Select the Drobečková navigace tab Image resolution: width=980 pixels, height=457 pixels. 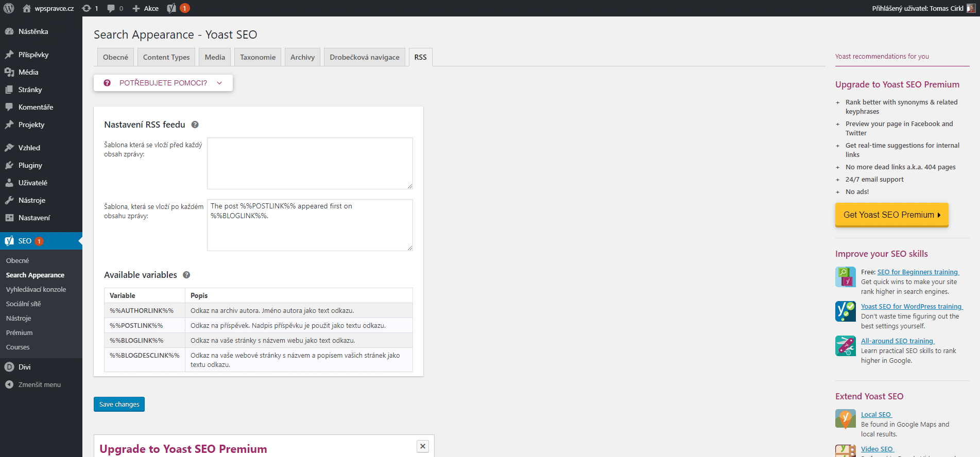click(x=365, y=57)
